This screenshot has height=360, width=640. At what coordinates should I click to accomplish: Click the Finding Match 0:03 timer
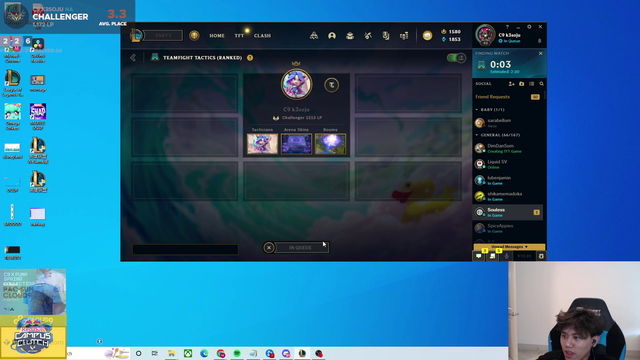click(x=500, y=64)
